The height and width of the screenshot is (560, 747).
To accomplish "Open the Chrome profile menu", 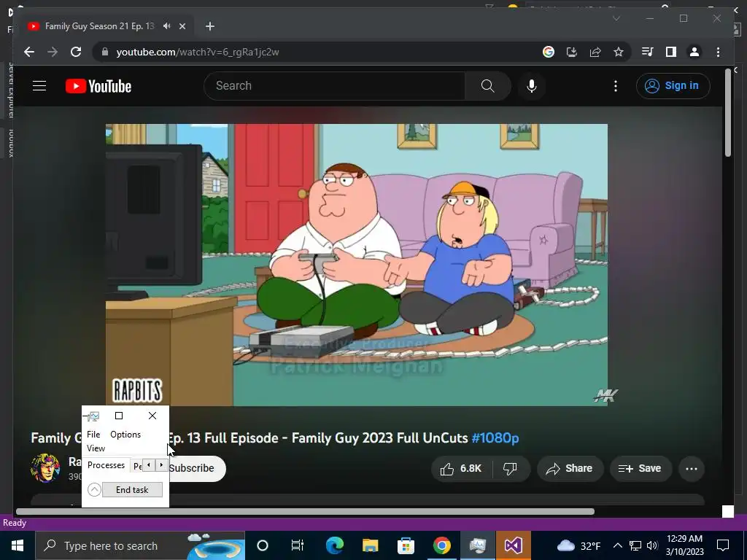I will pyautogui.click(x=694, y=52).
